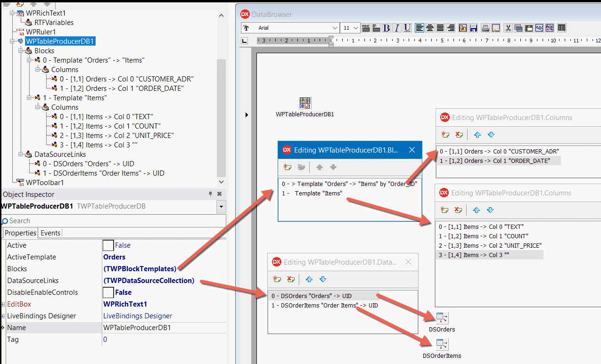The height and width of the screenshot is (364, 601).
Task: Click the underline formatting icon
Action: pos(407,28)
